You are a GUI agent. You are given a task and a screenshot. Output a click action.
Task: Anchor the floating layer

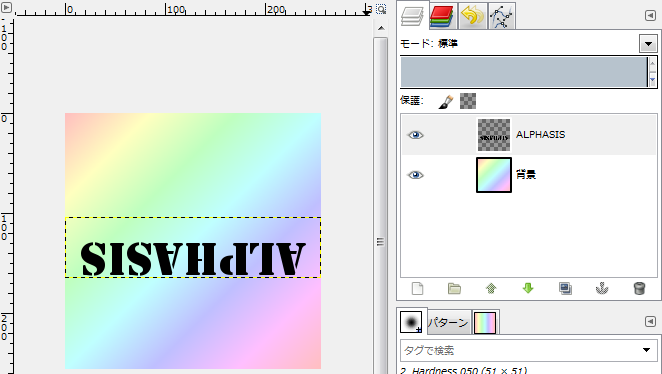click(x=602, y=289)
